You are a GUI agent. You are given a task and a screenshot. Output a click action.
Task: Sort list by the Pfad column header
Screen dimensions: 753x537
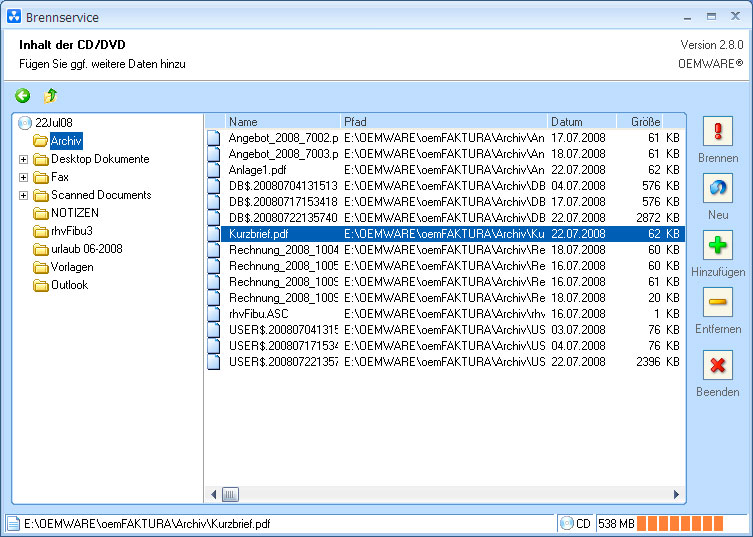444,122
